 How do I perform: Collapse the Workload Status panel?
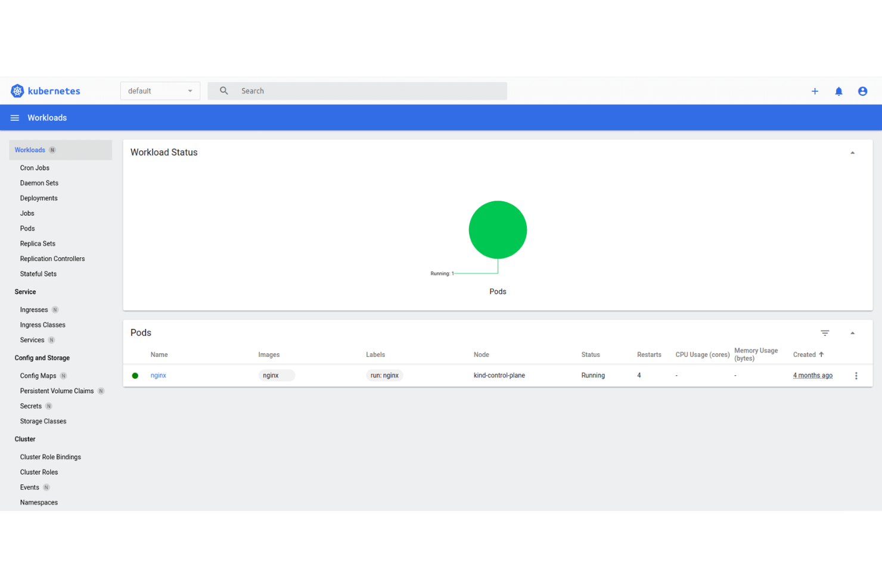[x=852, y=153]
